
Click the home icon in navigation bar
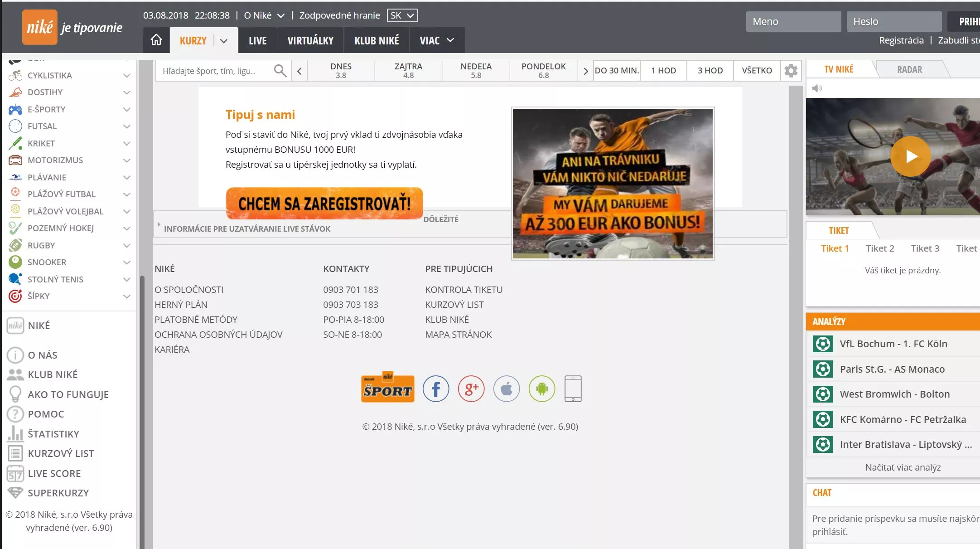coord(156,40)
